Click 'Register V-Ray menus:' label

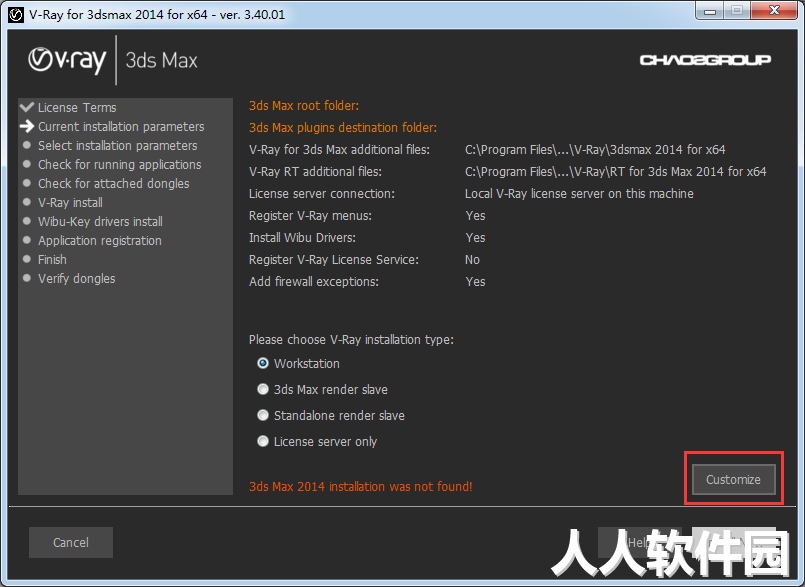pos(310,216)
